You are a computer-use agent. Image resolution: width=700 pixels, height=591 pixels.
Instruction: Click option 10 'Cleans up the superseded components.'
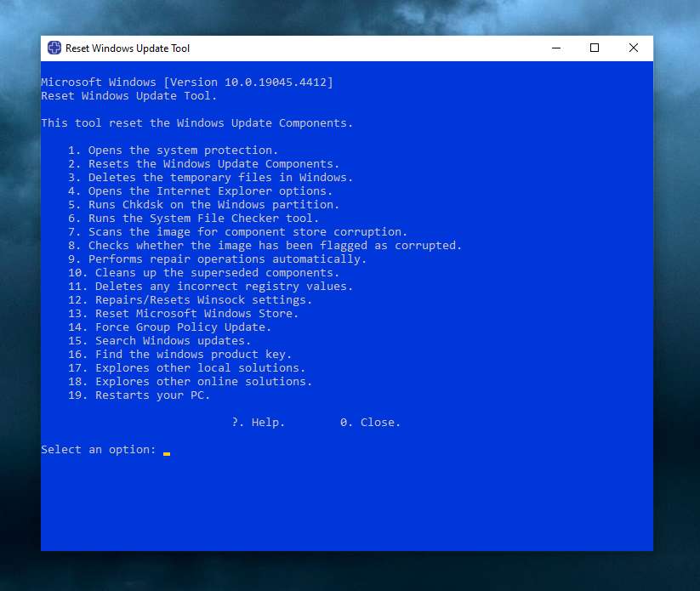pyautogui.click(x=203, y=273)
